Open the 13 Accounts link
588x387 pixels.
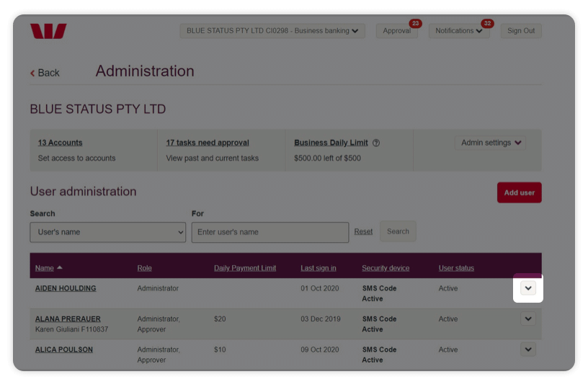(x=60, y=143)
